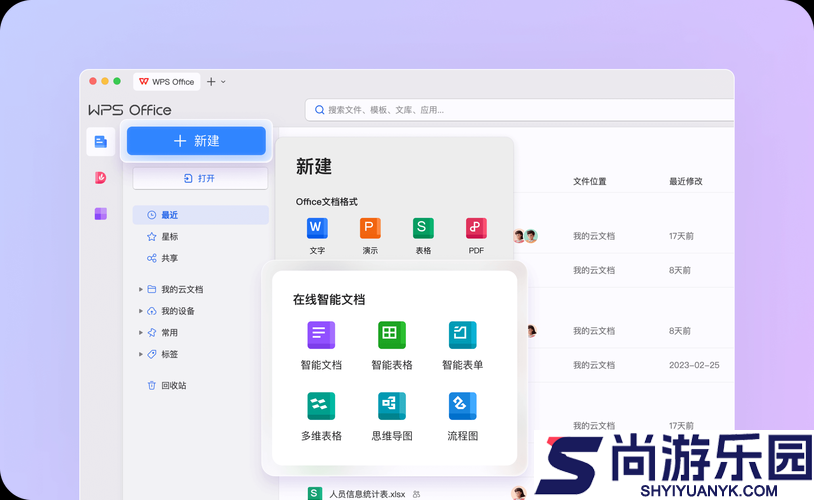
Task: Click the 最近 clock icon
Action: click(x=152, y=215)
